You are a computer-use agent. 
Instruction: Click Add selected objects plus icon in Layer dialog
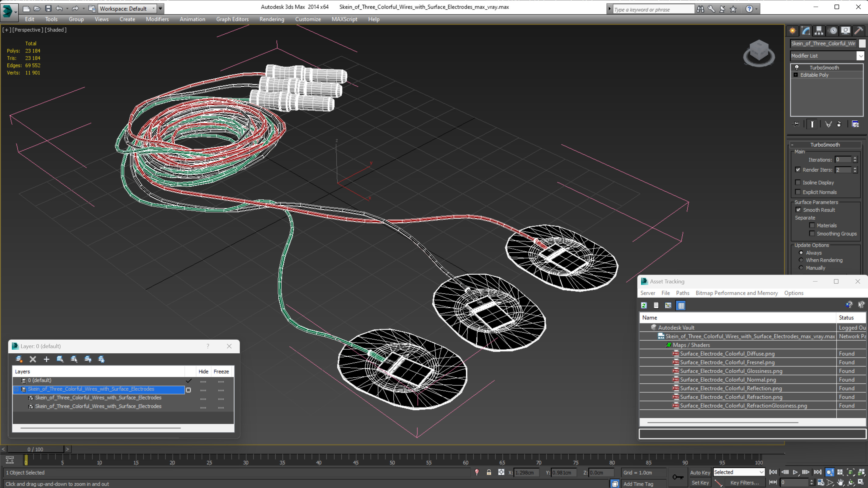coord(47,359)
